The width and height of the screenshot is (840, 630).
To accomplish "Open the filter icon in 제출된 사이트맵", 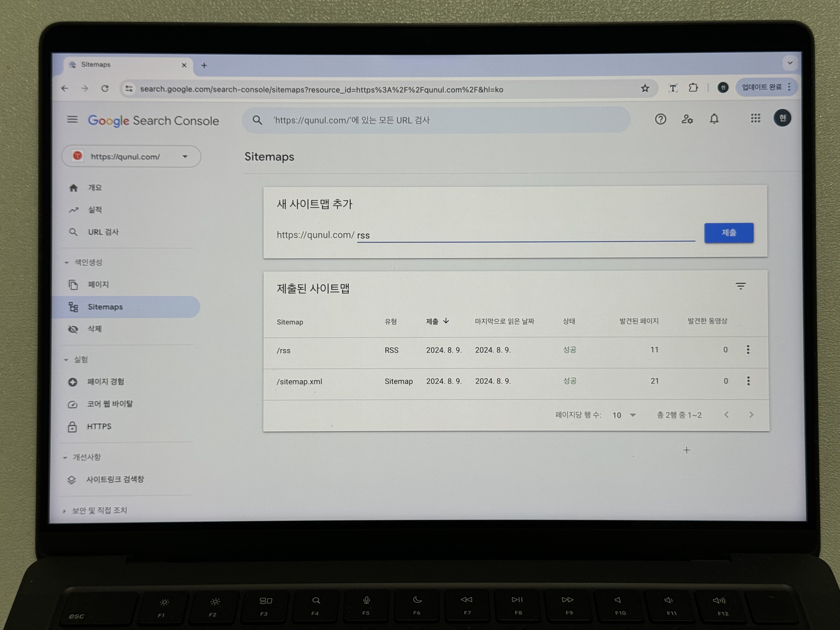I will click(x=740, y=286).
